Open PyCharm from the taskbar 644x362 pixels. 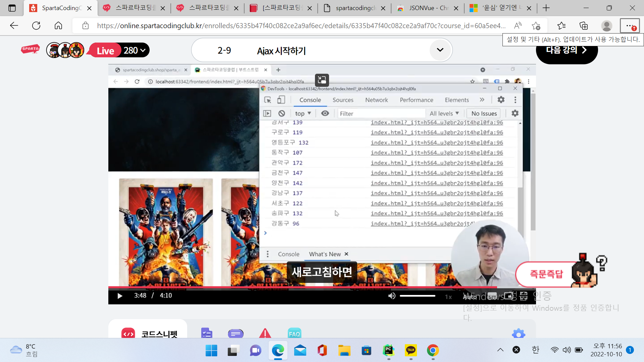(x=388, y=350)
